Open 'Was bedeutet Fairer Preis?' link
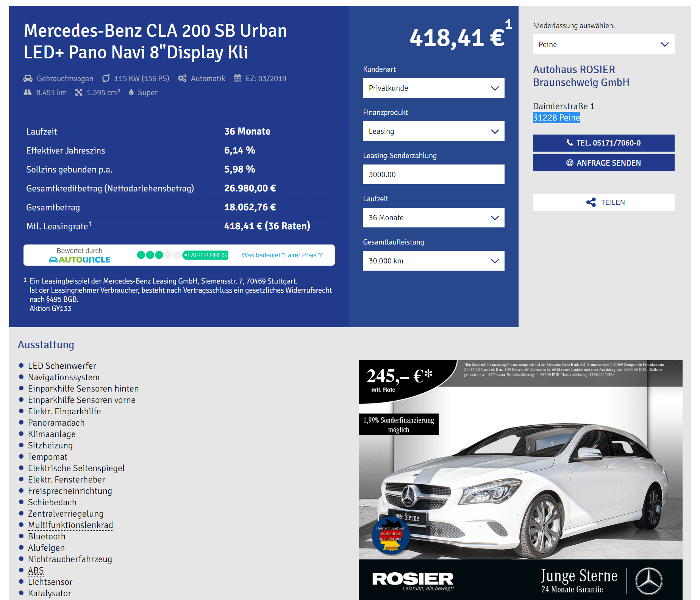This screenshot has width=700, height=600. click(x=282, y=255)
